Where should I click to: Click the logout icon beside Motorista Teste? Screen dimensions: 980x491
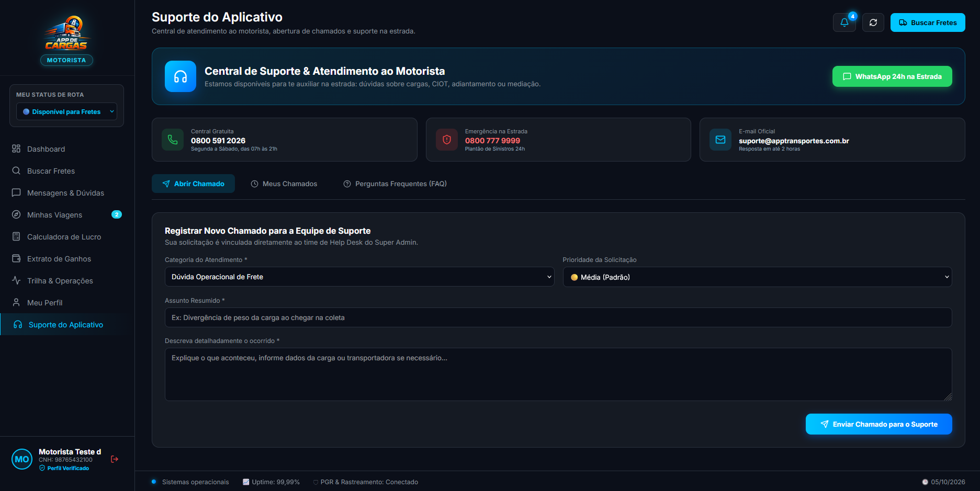115,459
